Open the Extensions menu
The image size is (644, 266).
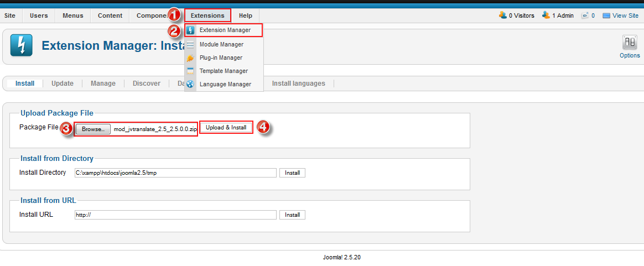tap(207, 15)
